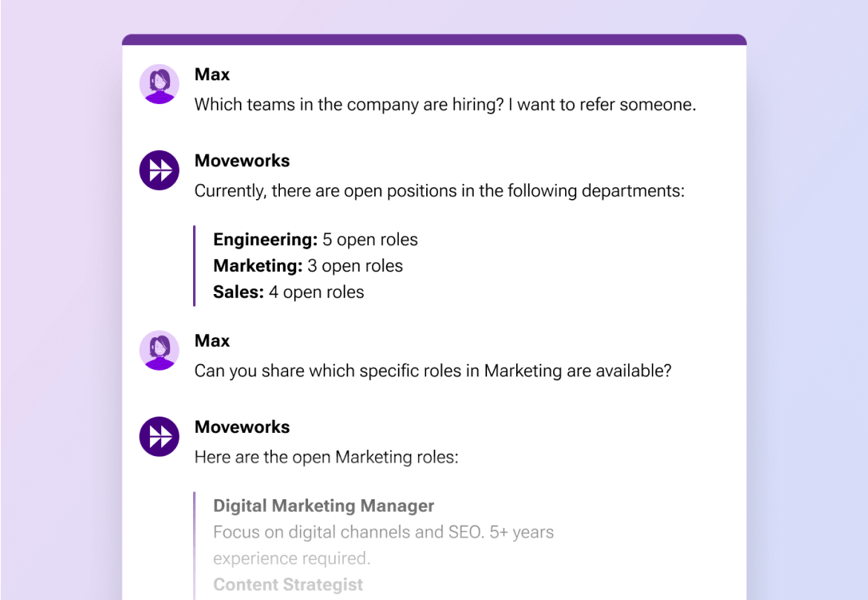The height and width of the screenshot is (600, 868).
Task: Click the bolded 'Max' sender name at top
Action: tap(212, 74)
